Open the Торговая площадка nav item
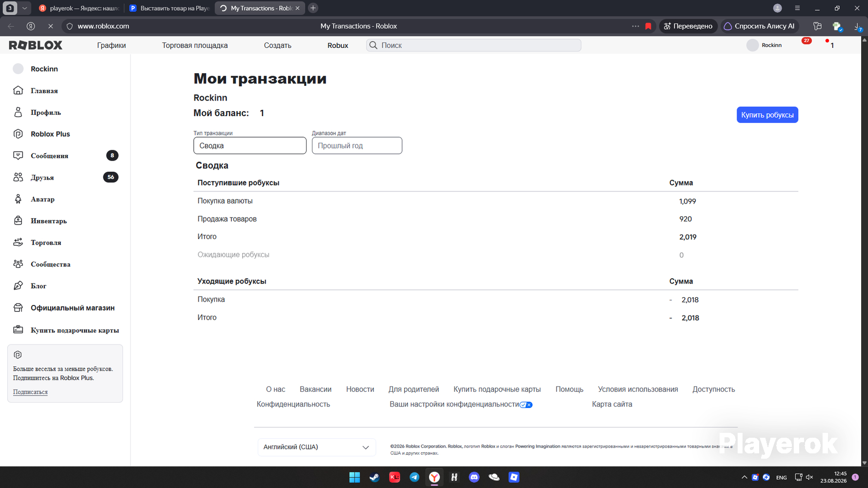Viewport: 868px width, 488px height. [195, 45]
